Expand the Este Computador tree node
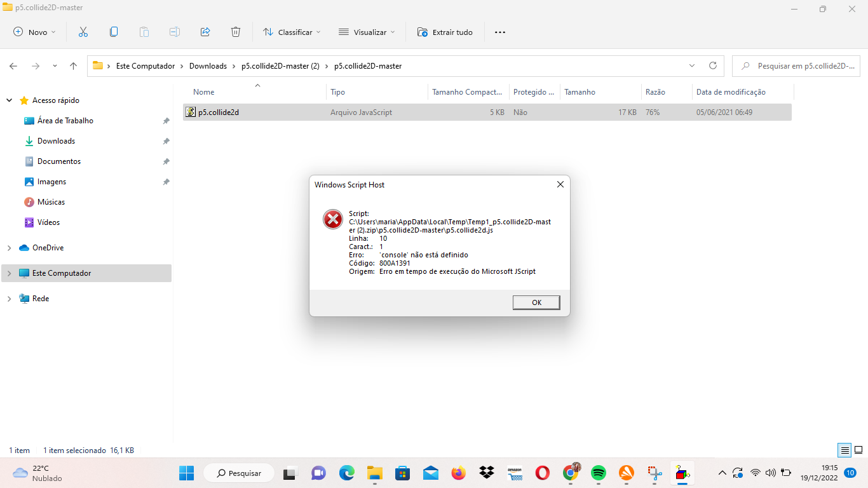 tap(9, 273)
